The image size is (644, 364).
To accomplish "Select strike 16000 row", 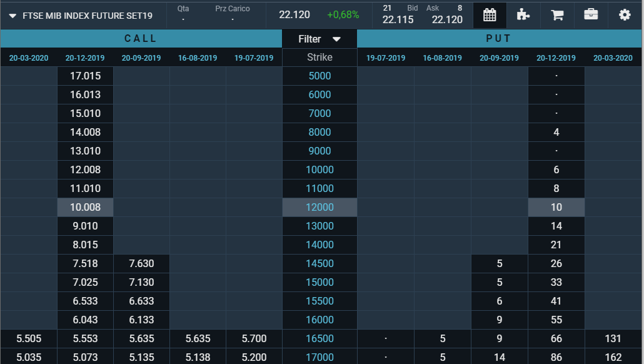I will pyautogui.click(x=319, y=320).
